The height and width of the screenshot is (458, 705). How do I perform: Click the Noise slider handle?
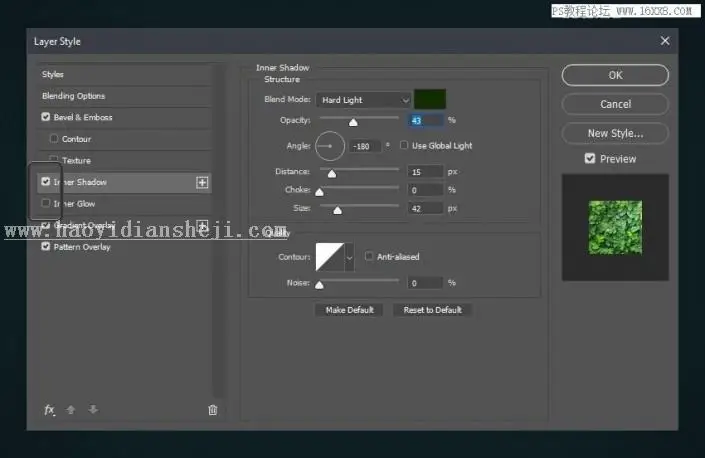319,285
